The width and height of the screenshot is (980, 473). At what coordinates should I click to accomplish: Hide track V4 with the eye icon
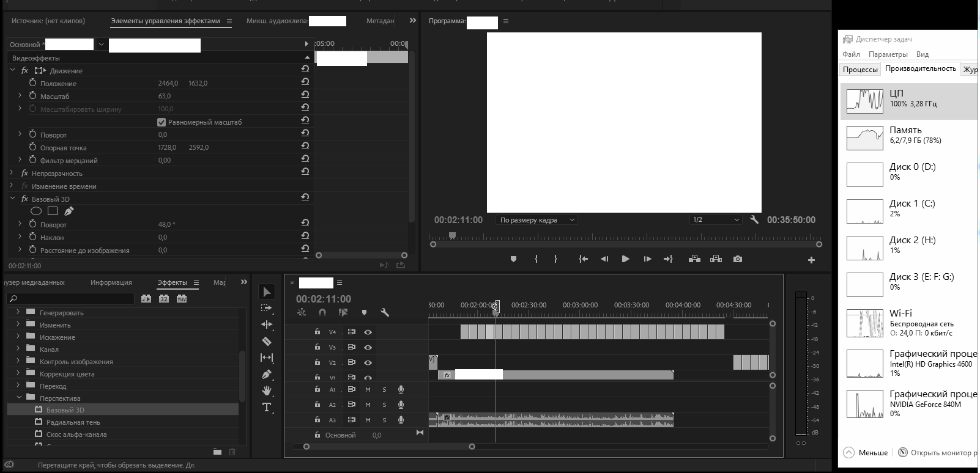pos(368,332)
